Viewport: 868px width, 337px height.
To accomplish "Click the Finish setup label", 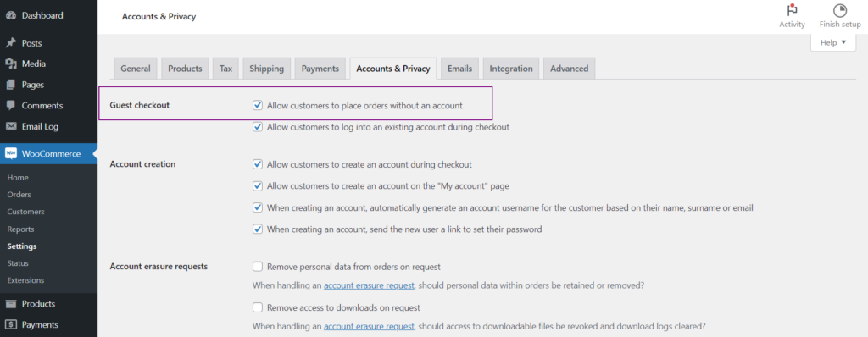I will 840,25.
